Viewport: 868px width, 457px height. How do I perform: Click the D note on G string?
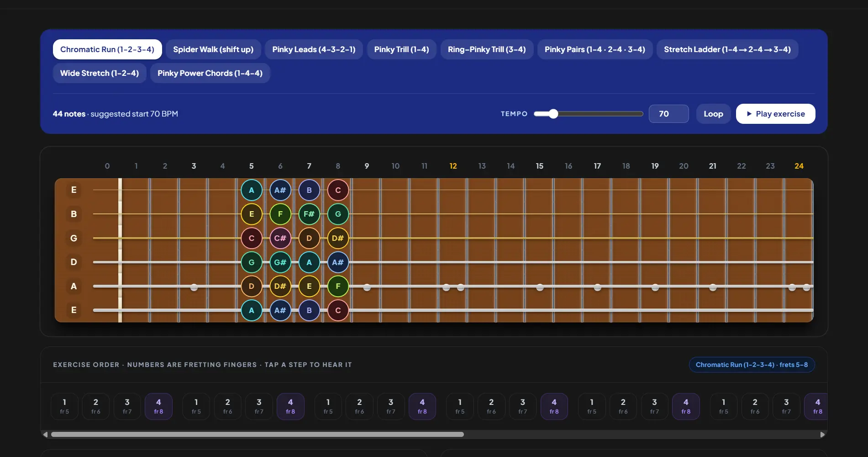click(x=309, y=238)
